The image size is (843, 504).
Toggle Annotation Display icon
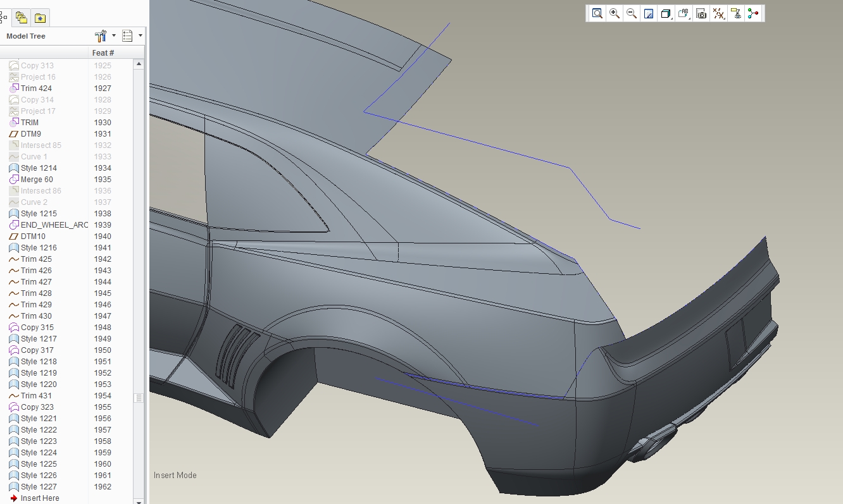[735, 13]
